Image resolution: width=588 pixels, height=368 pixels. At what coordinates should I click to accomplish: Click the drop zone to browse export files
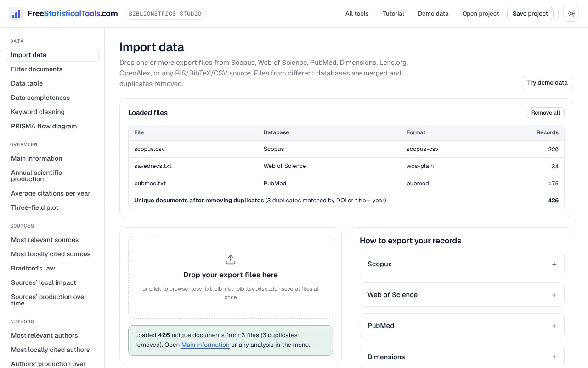[x=231, y=277]
